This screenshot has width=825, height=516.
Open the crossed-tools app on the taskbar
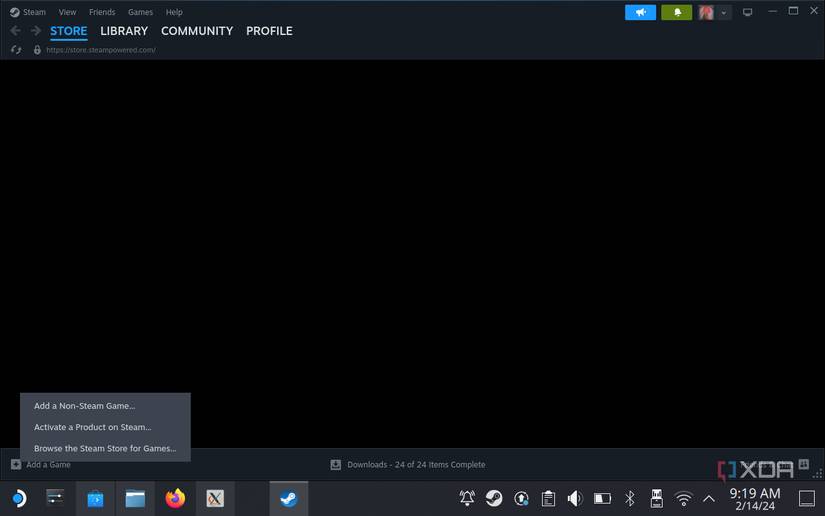pyautogui.click(x=215, y=499)
